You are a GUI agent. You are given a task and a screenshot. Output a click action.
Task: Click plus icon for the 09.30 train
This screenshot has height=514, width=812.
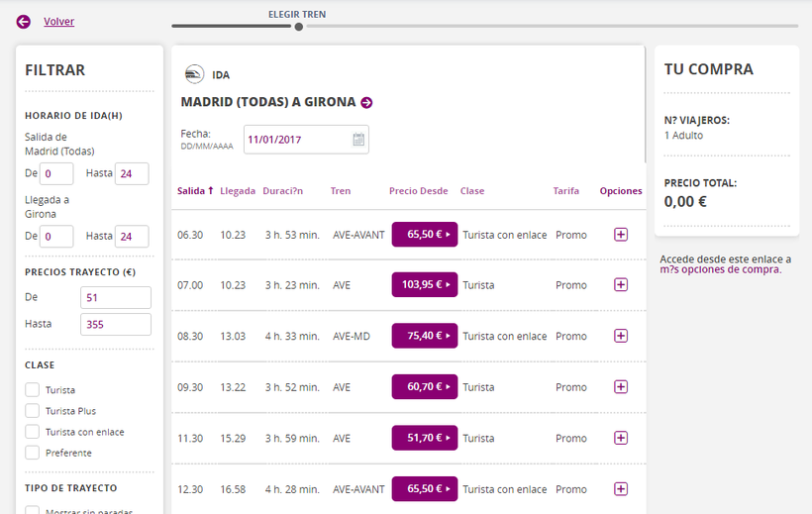tap(621, 387)
